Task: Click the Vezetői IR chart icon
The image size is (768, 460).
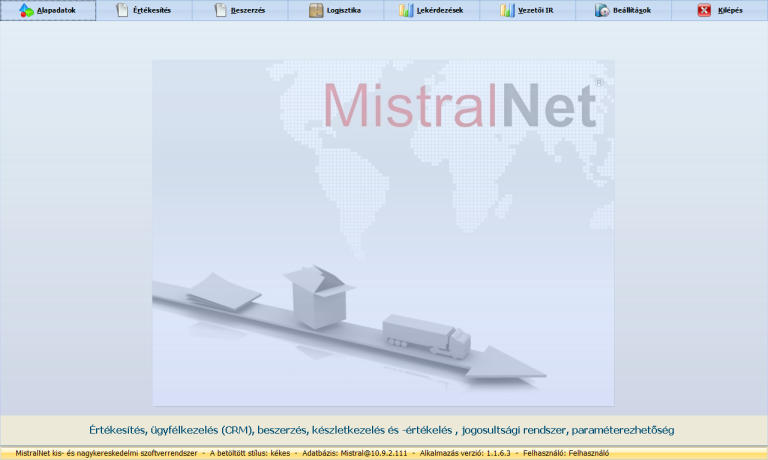Action: pyautogui.click(x=507, y=10)
